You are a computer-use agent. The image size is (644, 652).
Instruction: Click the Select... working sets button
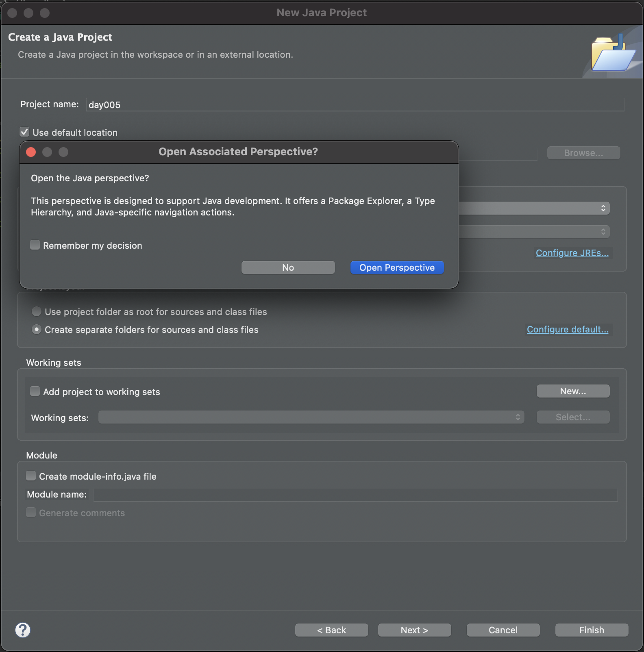[573, 417]
